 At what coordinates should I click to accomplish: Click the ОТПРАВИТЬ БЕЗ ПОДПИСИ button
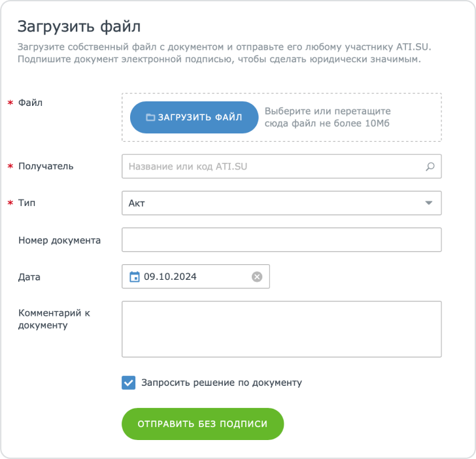coord(203,424)
